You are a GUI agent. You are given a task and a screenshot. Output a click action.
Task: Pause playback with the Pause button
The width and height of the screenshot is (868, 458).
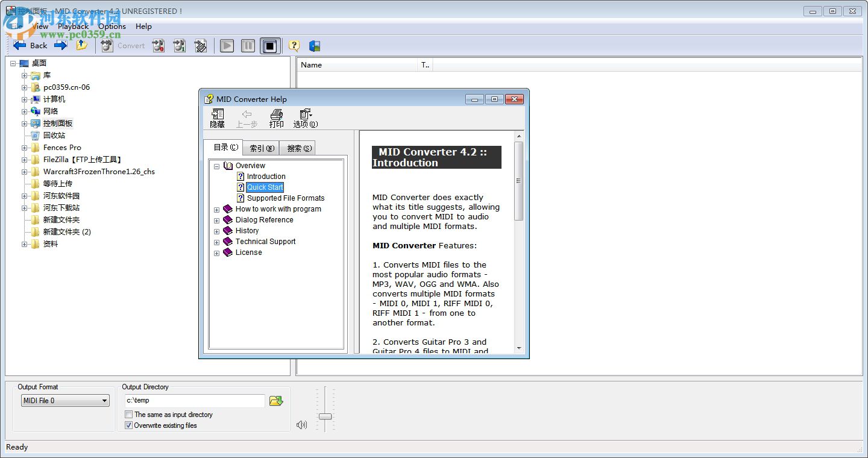(248, 46)
